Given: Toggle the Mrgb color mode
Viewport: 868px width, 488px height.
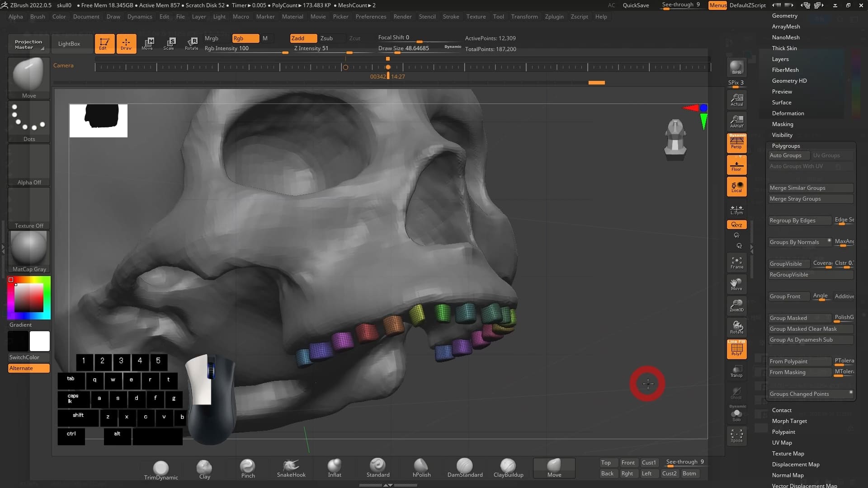Looking at the screenshot, I should (x=211, y=38).
